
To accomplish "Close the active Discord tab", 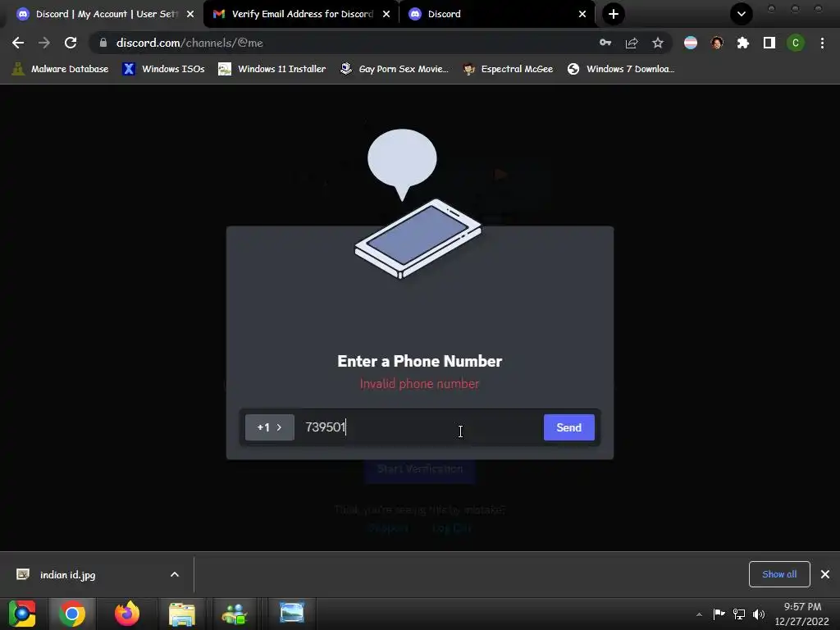I will click(582, 14).
